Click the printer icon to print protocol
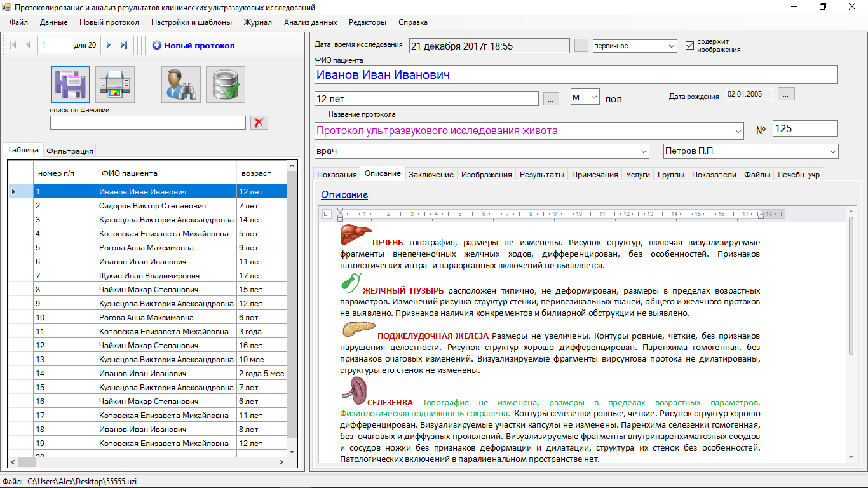The height and width of the screenshot is (488, 868). point(115,85)
